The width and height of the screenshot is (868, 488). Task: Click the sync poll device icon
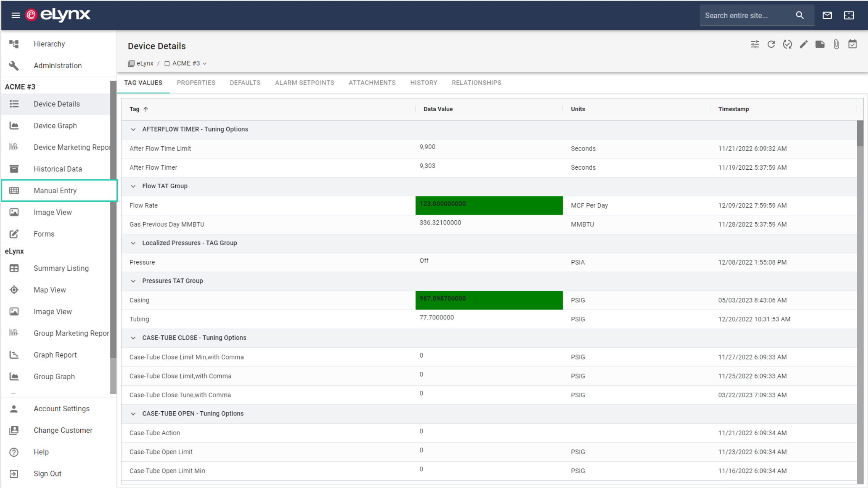(x=787, y=44)
